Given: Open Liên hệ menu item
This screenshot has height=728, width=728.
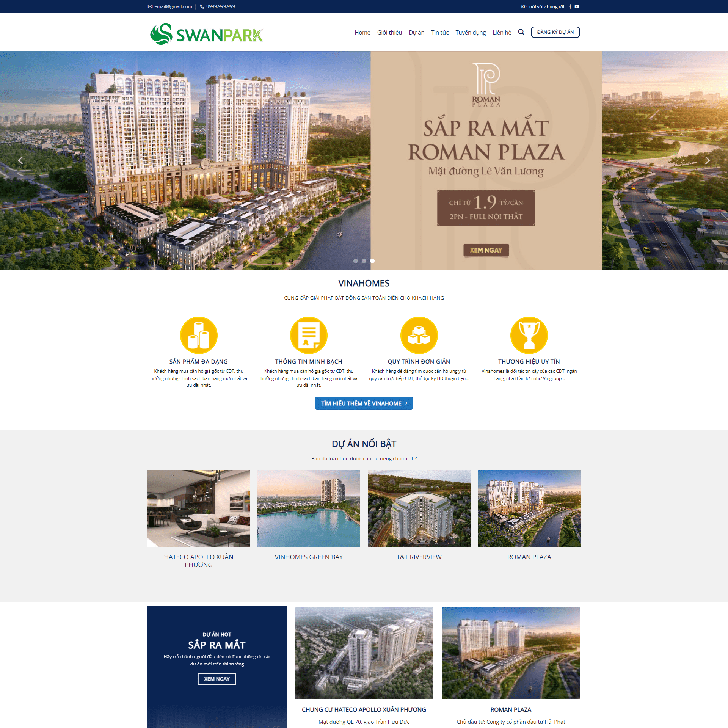Looking at the screenshot, I should pyautogui.click(x=502, y=33).
